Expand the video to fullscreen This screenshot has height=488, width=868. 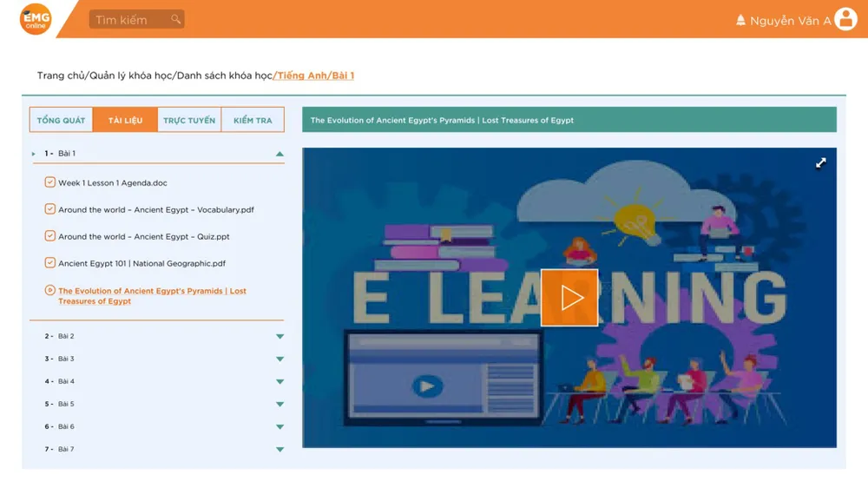[820, 163]
